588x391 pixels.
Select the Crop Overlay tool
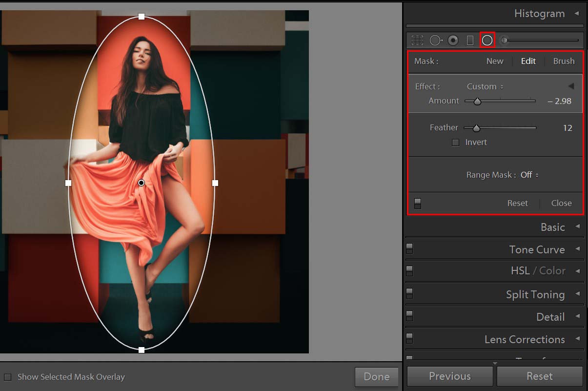417,41
